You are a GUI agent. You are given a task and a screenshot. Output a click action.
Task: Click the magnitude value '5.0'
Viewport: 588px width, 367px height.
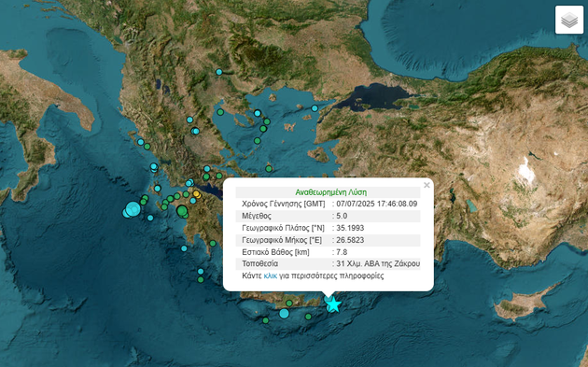pyautogui.click(x=342, y=216)
